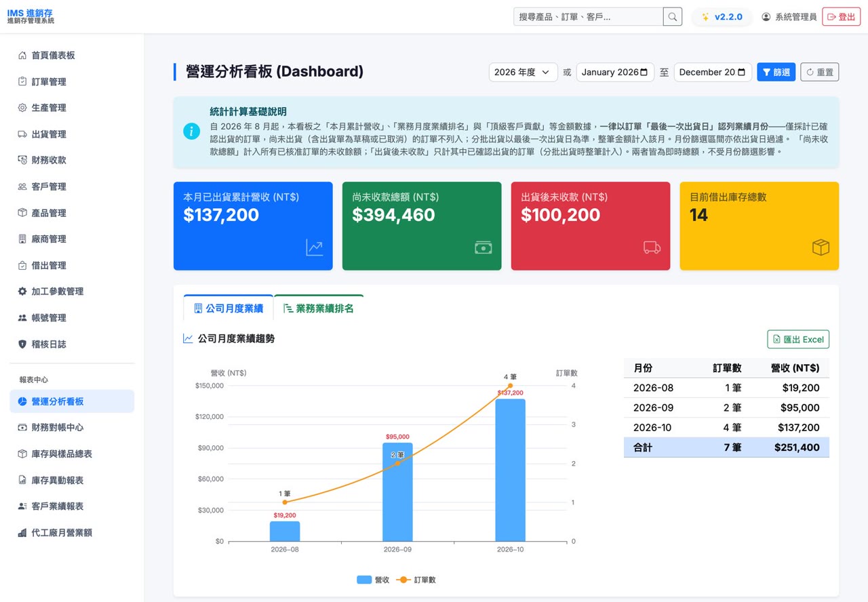The width and height of the screenshot is (868, 602).
Task: Click the calendar icon in the January 2026 field
Action: click(x=644, y=72)
